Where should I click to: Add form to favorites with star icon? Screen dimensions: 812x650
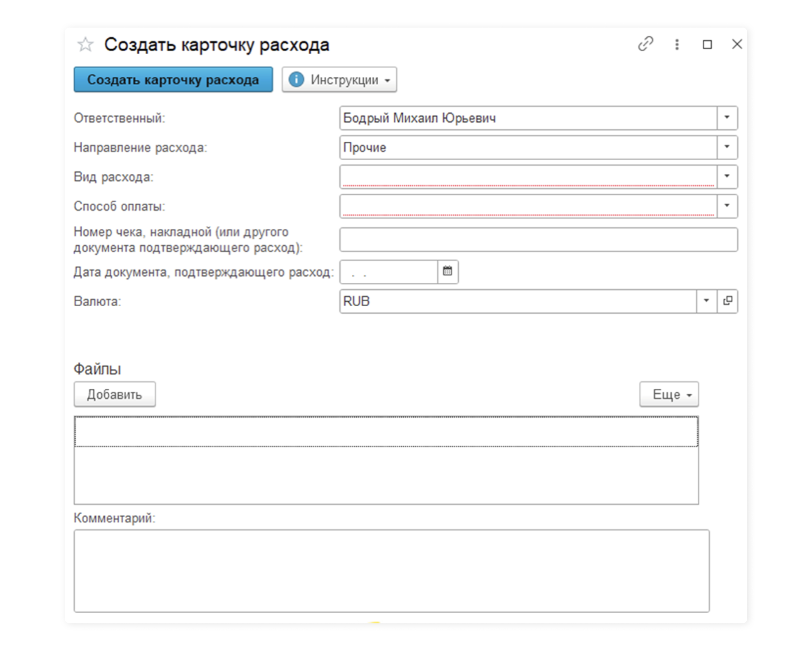pos(86,44)
